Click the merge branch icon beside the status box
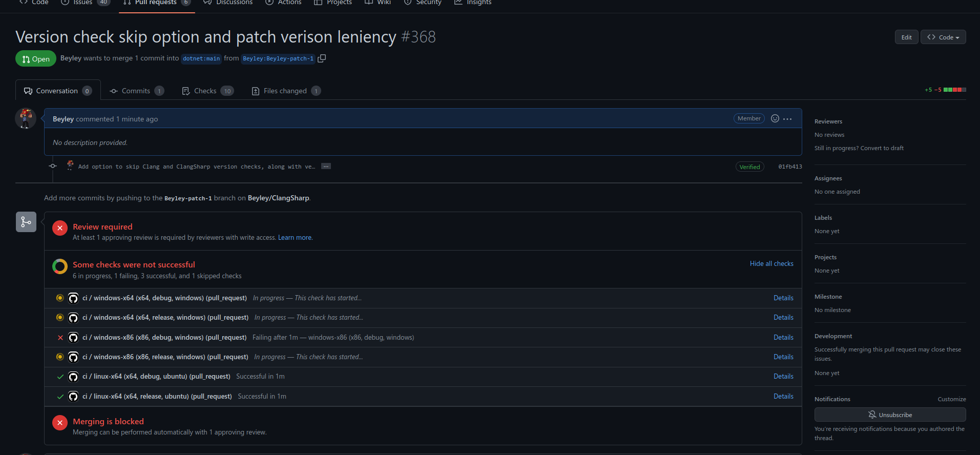The height and width of the screenshot is (455, 980). 26,222
